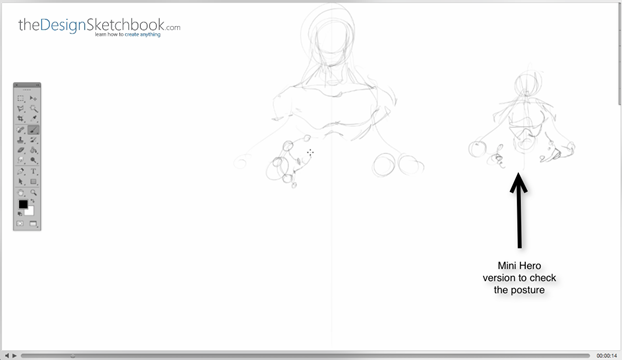Select the Polygonal Lasso tool
The image size is (622, 360).
click(21, 108)
